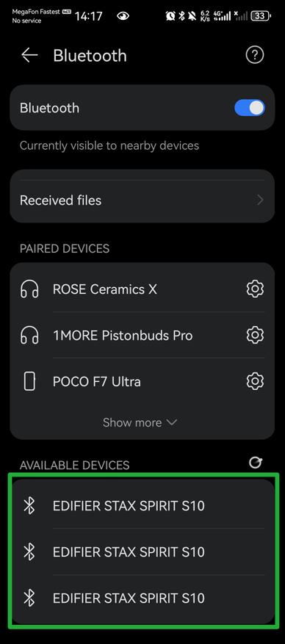Tap Bluetooth status icon in status bar
This screenshot has height=644, width=285.
181,16
